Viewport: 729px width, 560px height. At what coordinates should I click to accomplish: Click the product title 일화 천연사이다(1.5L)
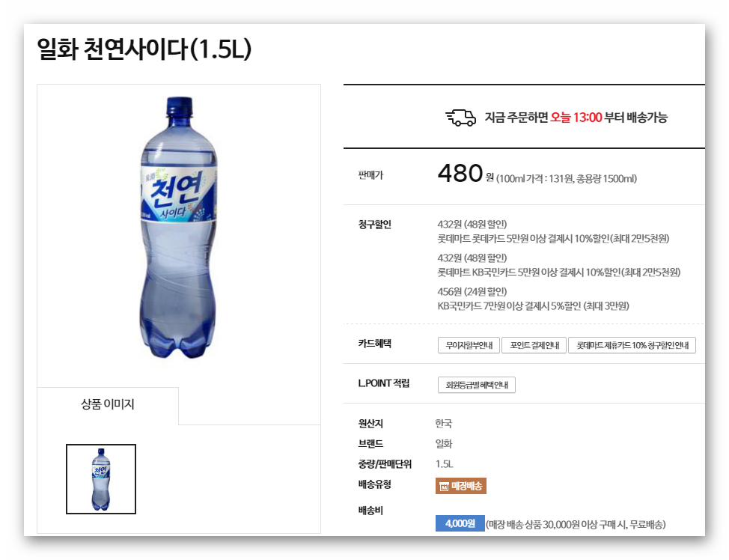point(144,49)
